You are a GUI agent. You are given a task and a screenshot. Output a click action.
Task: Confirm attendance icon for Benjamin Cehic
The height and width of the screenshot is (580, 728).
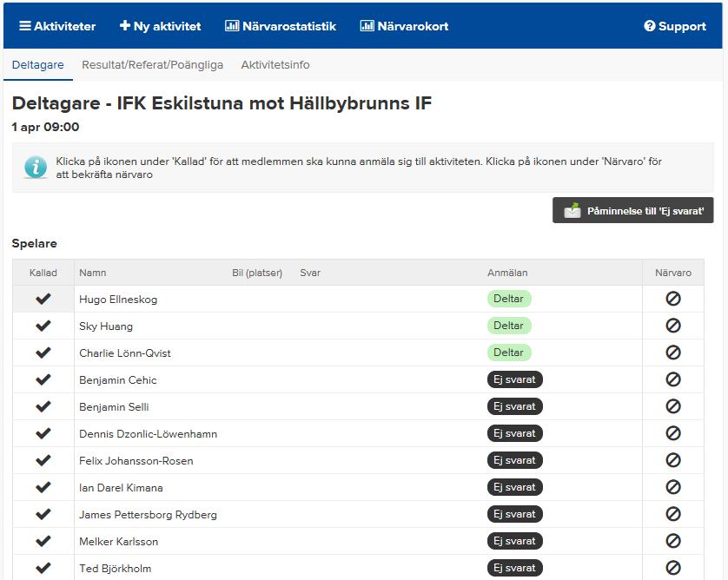click(673, 379)
